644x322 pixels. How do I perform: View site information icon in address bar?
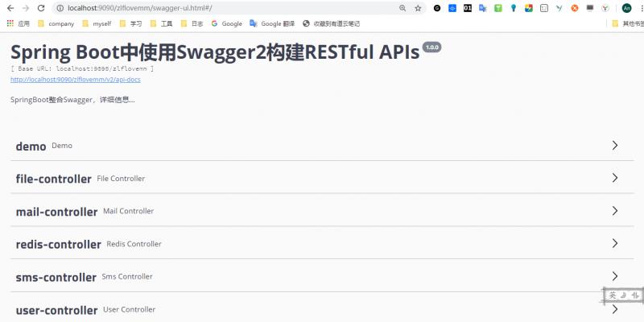point(60,8)
